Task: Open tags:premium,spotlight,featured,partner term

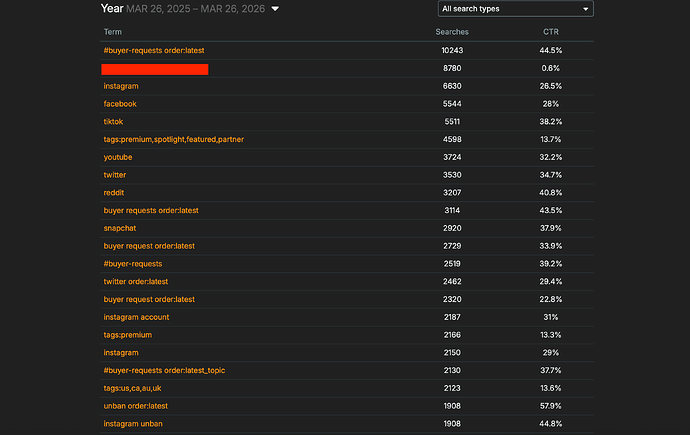Action: pyautogui.click(x=173, y=139)
